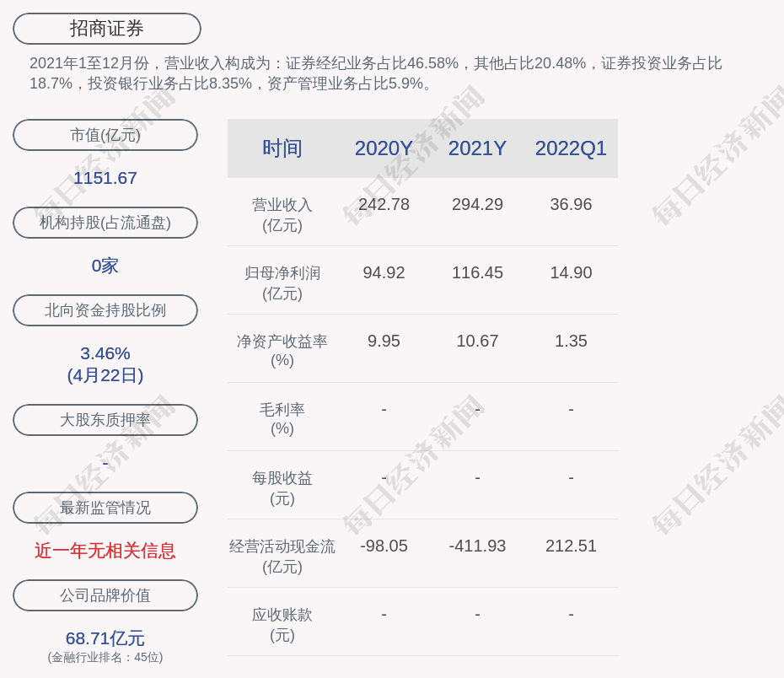Click the 每股收益 (元) row label
This screenshot has width=784, height=678.
282,488
